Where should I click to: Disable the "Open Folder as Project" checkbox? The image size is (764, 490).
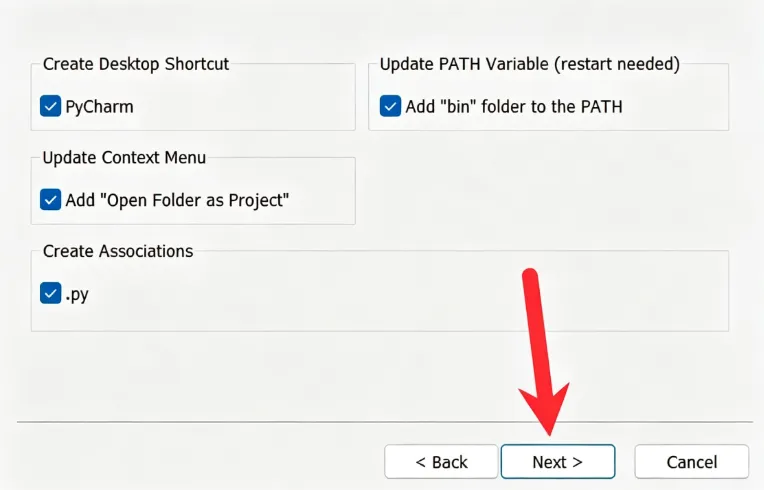click(x=50, y=200)
